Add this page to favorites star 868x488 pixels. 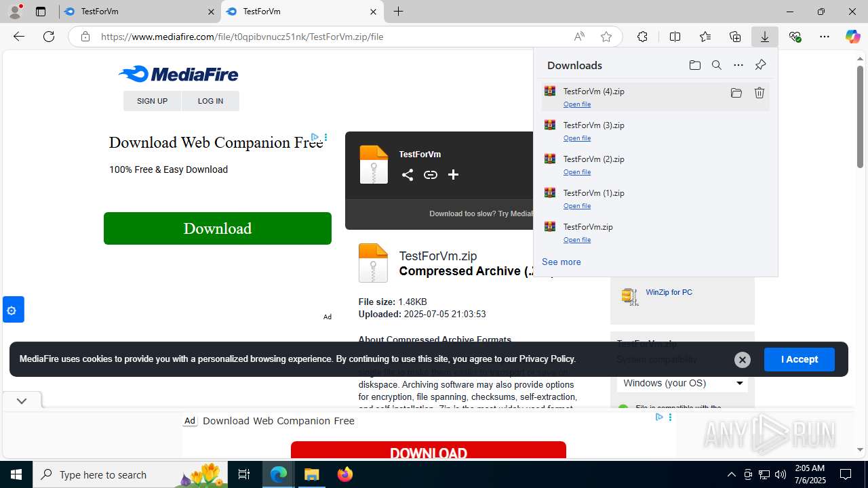[606, 37]
